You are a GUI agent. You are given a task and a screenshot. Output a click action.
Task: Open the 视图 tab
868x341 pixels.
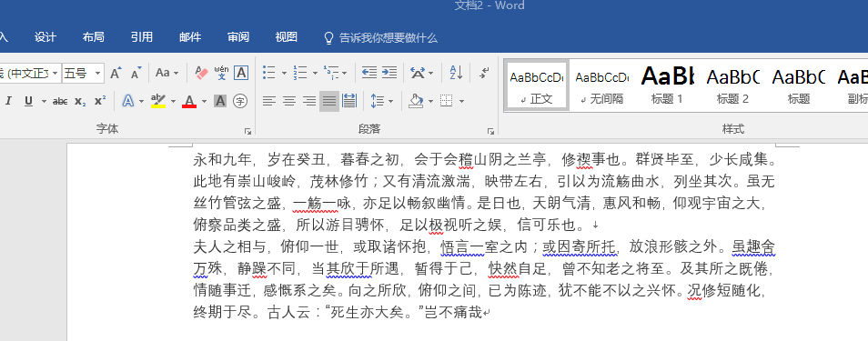tap(287, 37)
